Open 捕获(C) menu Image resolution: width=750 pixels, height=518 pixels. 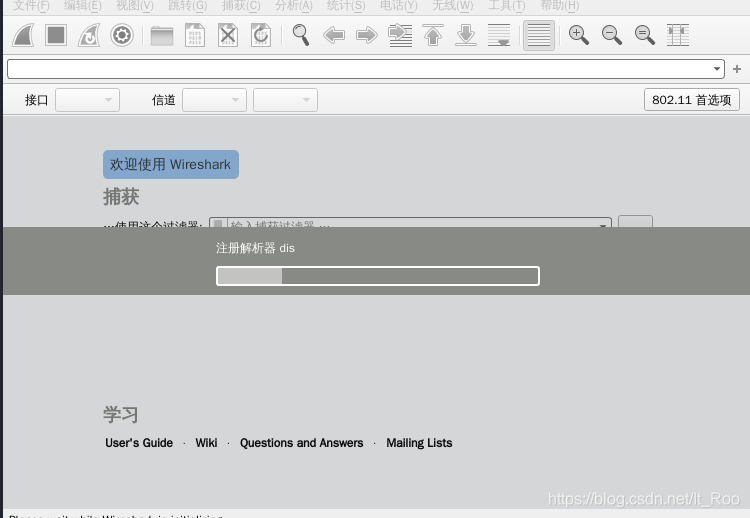click(x=241, y=5)
